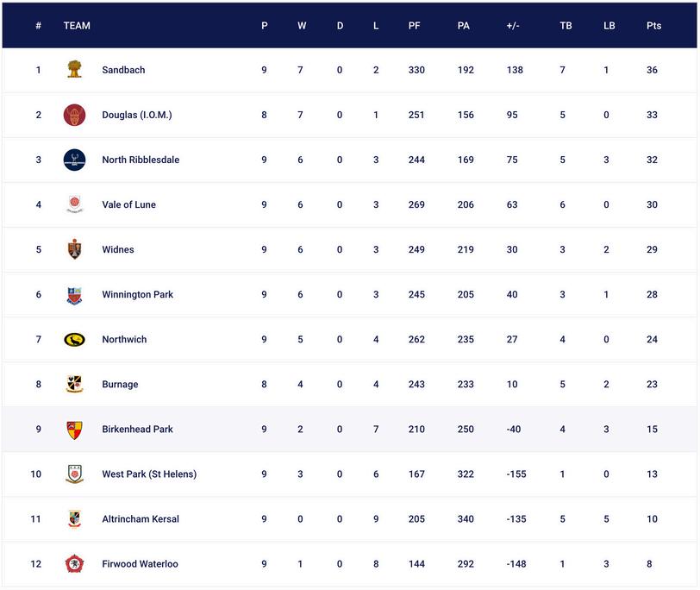700x590 pixels.
Task: Select the highlighted Birkenhead Park row name
Action: [x=137, y=430]
